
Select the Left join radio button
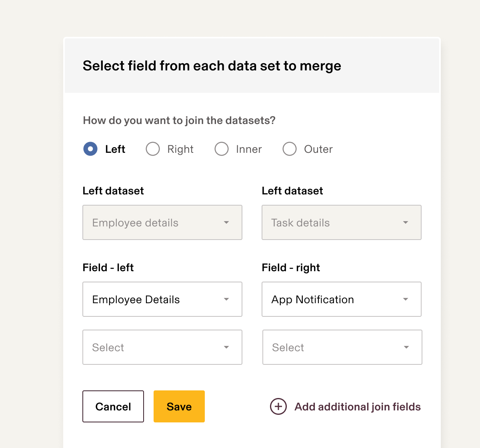click(x=90, y=149)
